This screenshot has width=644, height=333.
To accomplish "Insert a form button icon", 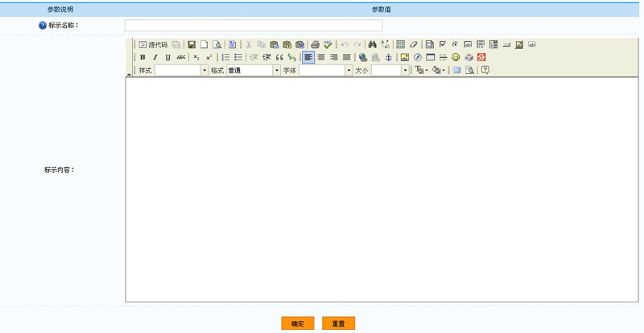I will pyautogui.click(x=506, y=45).
